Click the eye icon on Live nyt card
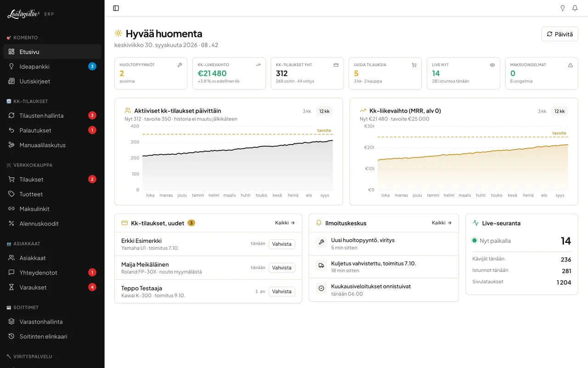 pos(492,65)
